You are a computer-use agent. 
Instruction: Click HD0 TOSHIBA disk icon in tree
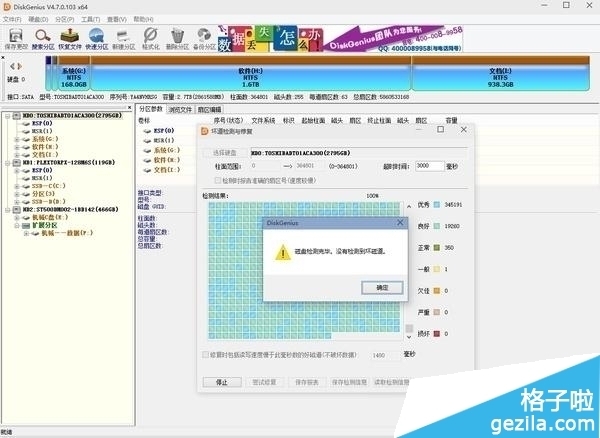pos(17,116)
